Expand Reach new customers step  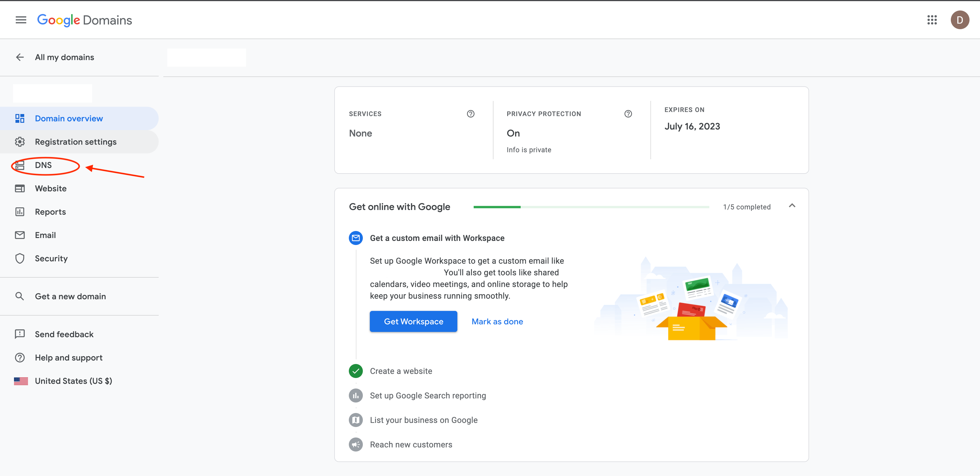[411, 444]
